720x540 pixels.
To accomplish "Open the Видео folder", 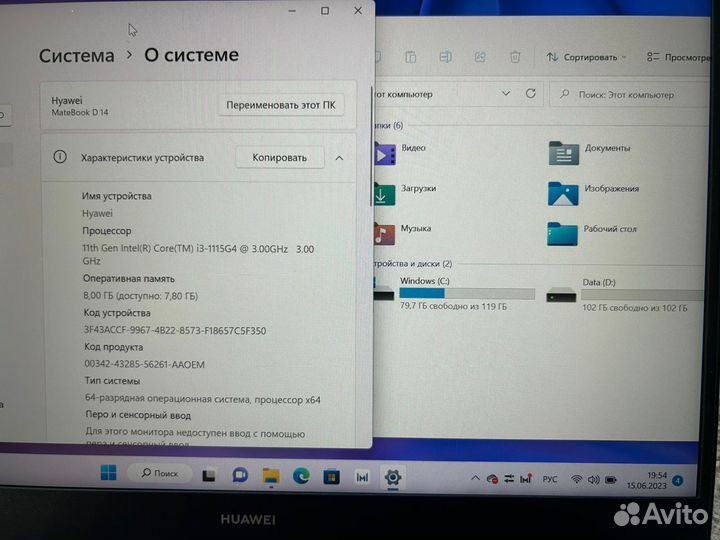I will (x=399, y=153).
